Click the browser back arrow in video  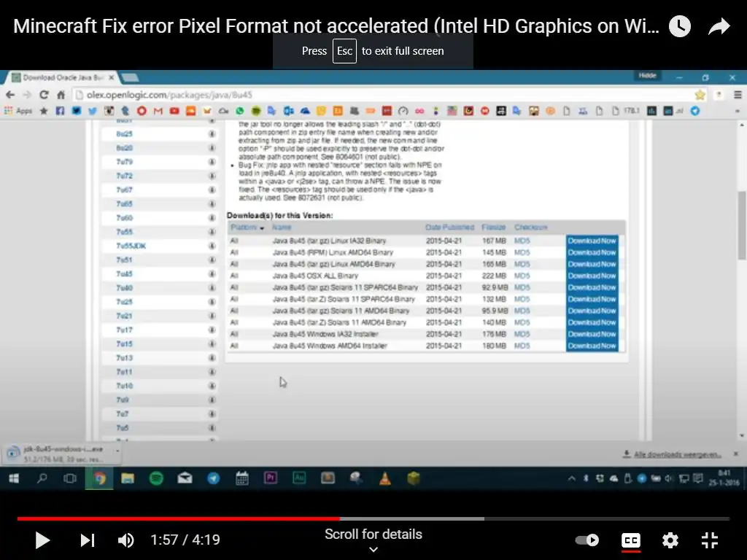(x=10, y=95)
